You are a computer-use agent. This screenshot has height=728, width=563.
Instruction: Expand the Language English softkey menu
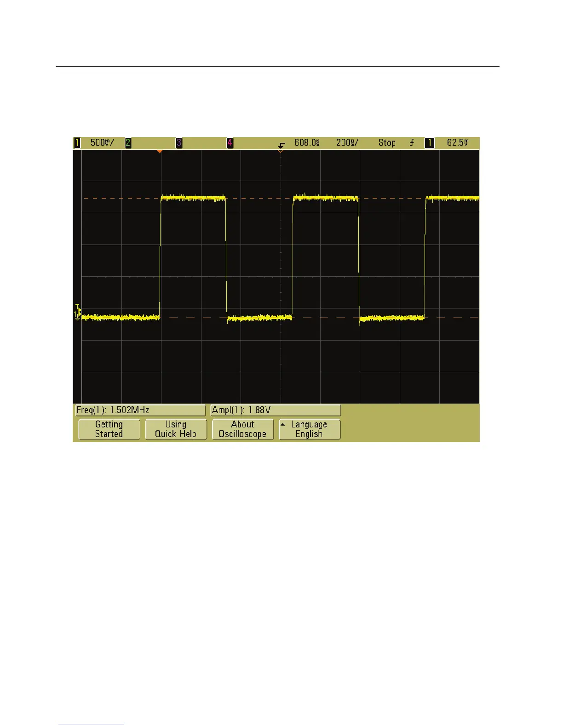pyautogui.click(x=310, y=429)
